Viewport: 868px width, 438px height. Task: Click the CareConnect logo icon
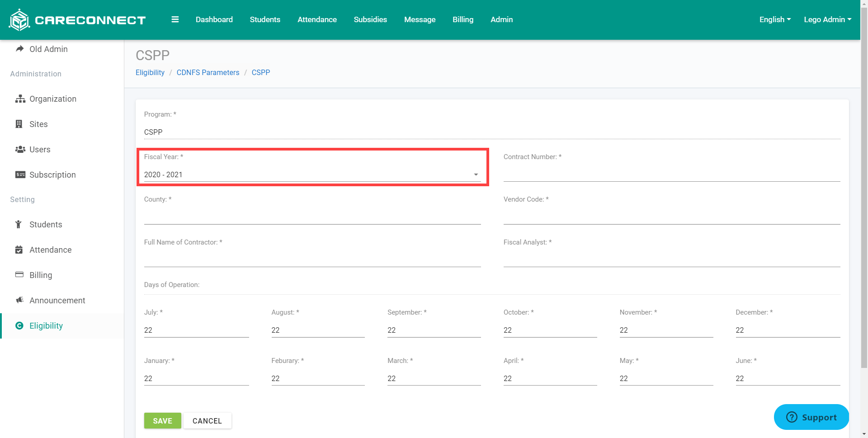(19, 20)
